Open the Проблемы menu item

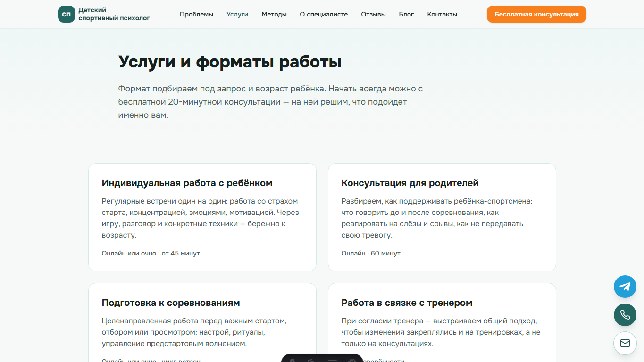(x=196, y=14)
